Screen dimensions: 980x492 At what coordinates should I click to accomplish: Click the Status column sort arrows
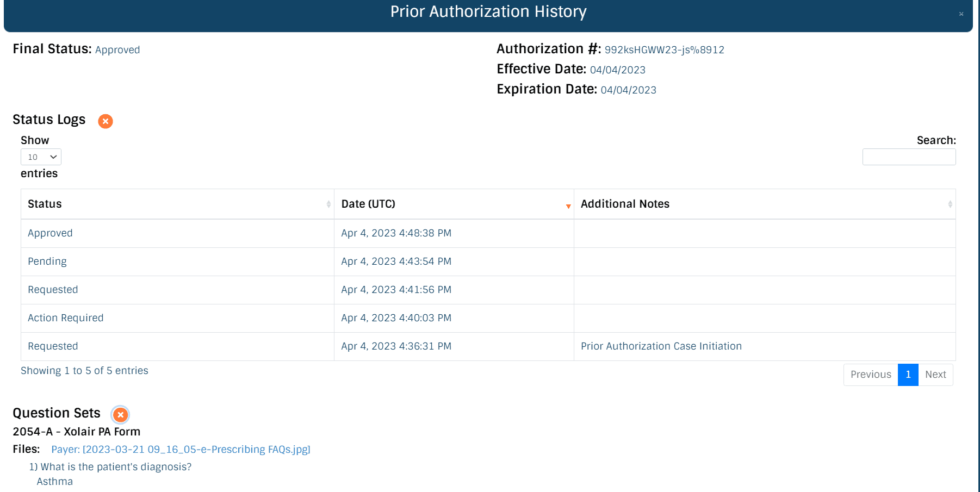328,204
